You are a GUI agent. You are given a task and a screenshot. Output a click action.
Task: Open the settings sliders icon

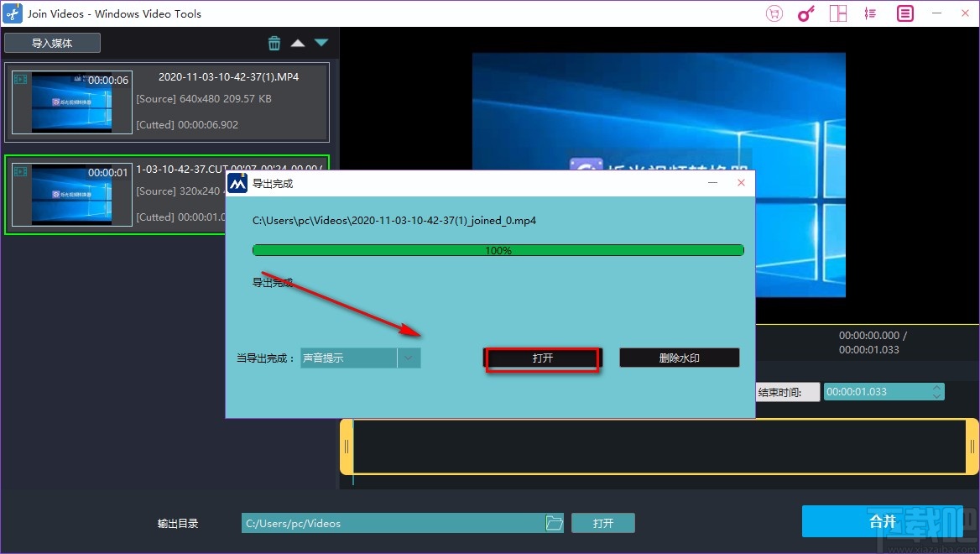pyautogui.click(x=869, y=13)
